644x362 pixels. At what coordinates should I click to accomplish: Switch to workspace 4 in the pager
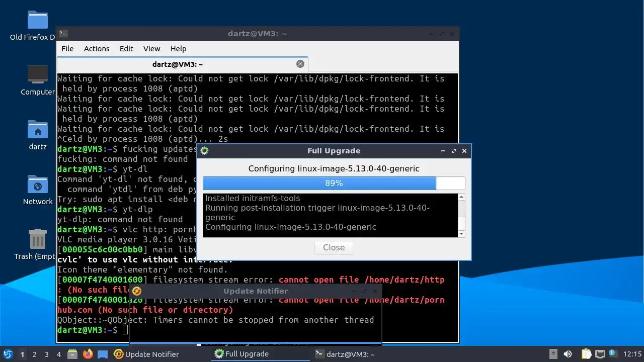coord(58,354)
